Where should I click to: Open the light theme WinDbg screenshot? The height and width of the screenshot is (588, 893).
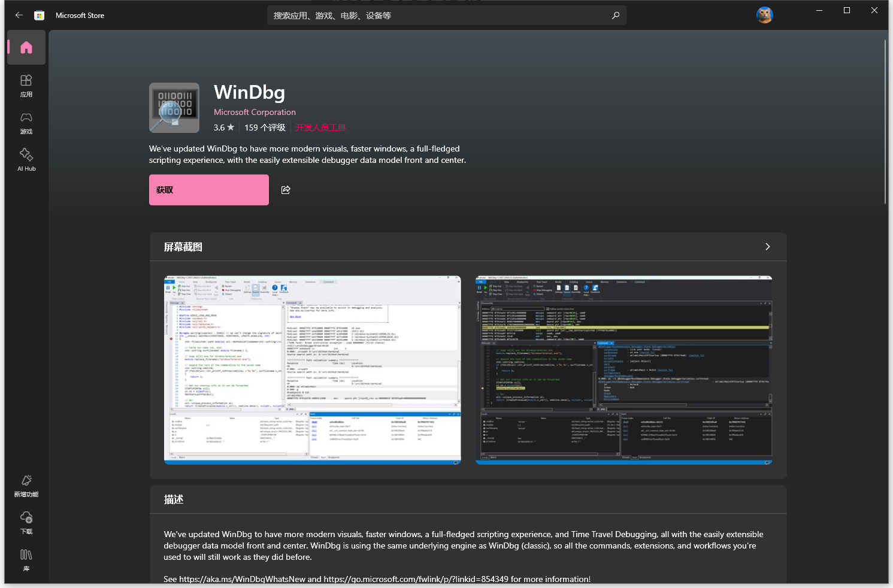[x=312, y=369]
